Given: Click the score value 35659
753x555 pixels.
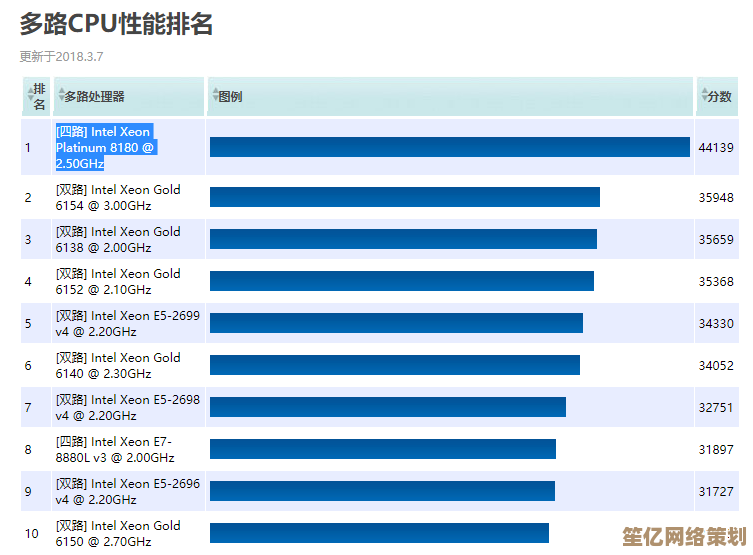Looking at the screenshot, I should click(716, 240).
